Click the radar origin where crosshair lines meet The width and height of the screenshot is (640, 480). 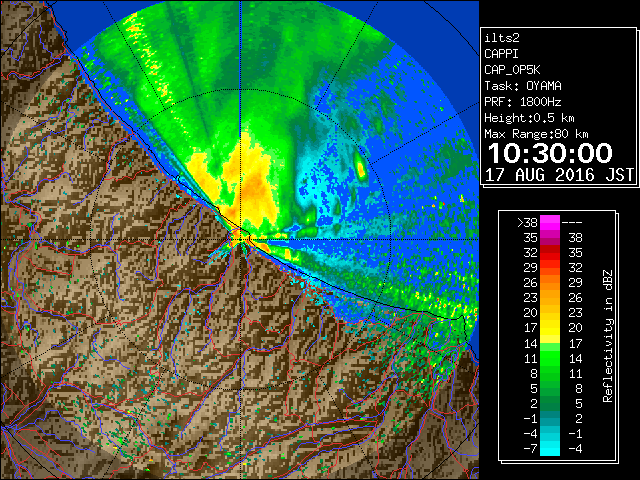(x=240, y=239)
